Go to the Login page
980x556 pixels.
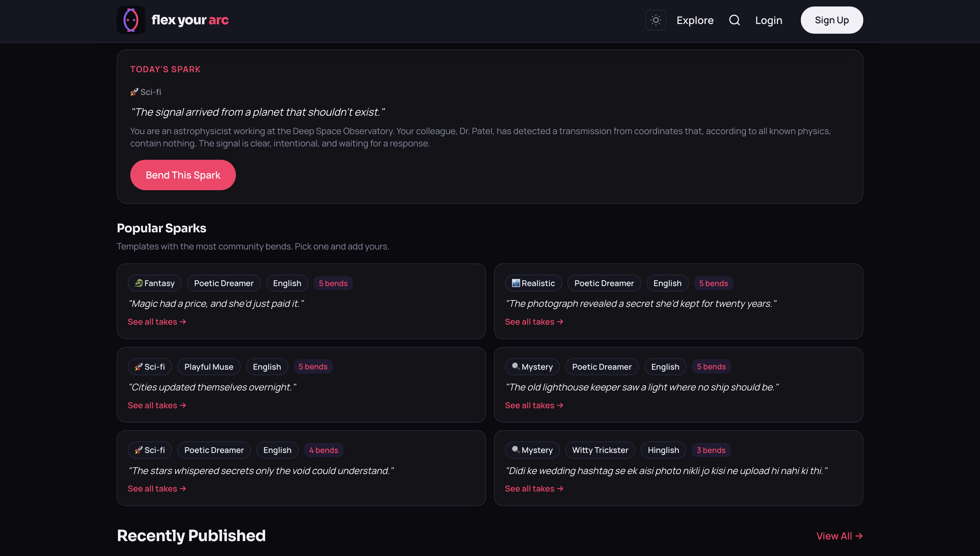(768, 20)
